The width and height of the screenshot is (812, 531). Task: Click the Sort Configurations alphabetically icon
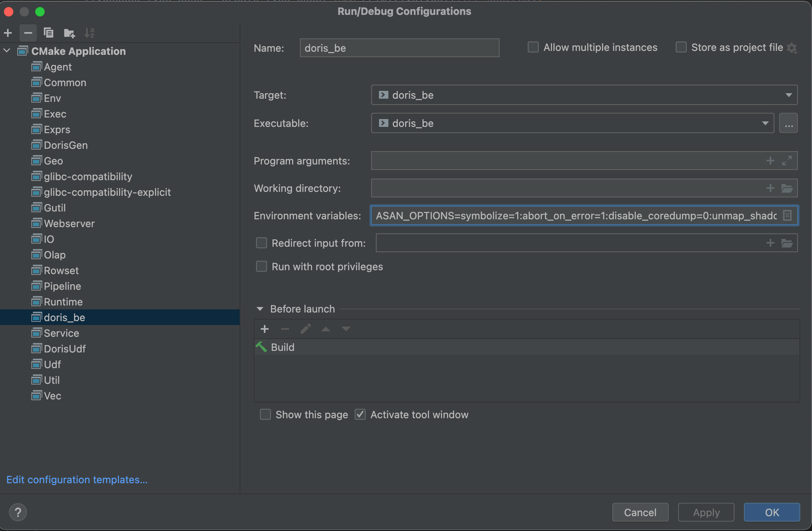tap(89, 33)
